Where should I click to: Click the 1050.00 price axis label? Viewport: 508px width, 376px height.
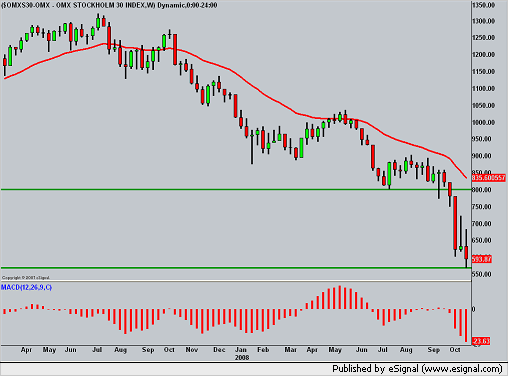483,105
